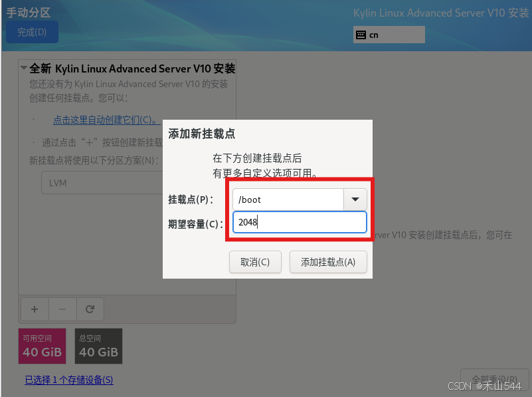Click the 添加新挂载点 dialog title

click(x=201, y=134)
